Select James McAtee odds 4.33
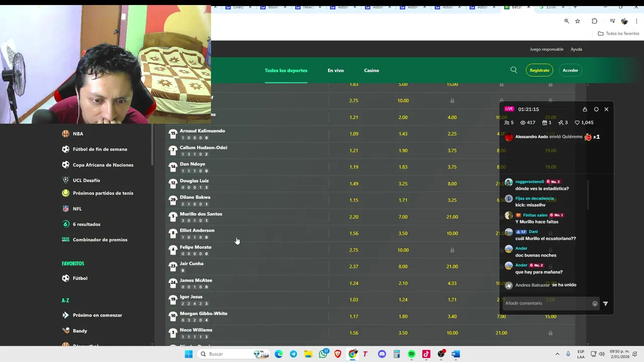Screen dimensions: 644x362 [x=452, y=283]
